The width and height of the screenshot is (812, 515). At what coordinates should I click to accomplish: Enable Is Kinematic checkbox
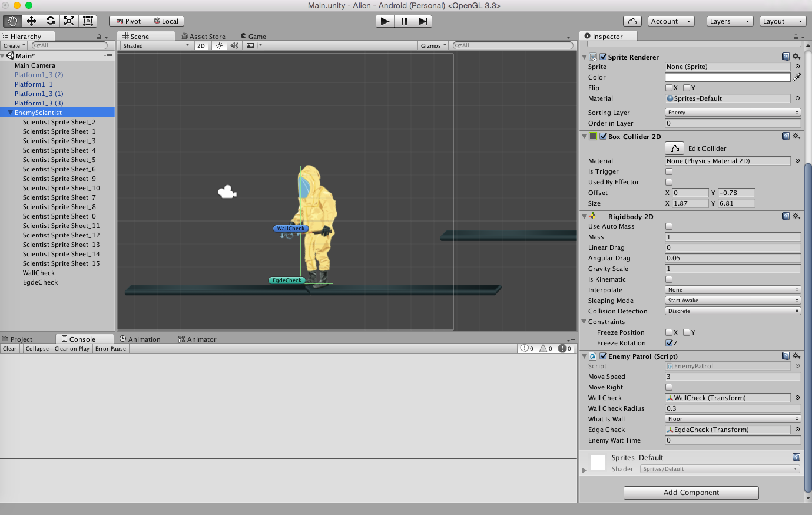(669, 279)
